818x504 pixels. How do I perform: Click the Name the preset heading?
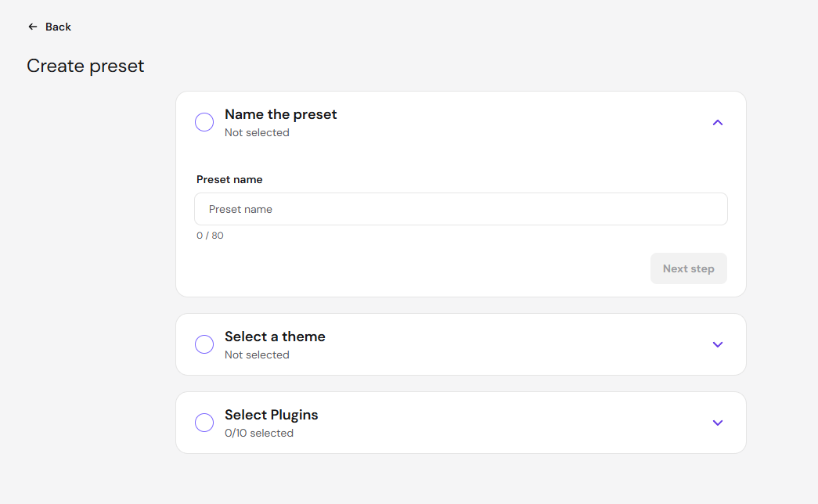[x=281, y=114]
